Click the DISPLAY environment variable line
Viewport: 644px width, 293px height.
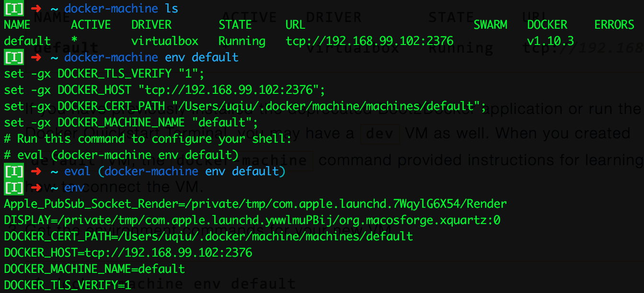pos(245,220)
